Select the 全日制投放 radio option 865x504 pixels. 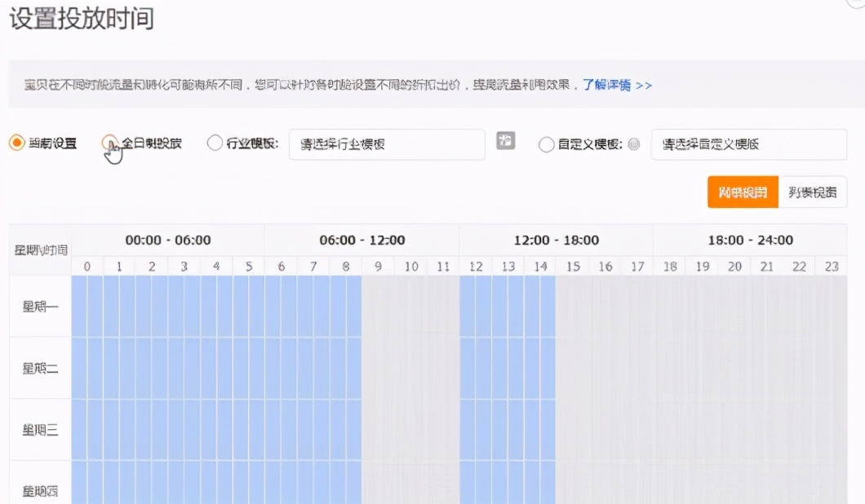(x=109, y=144)
